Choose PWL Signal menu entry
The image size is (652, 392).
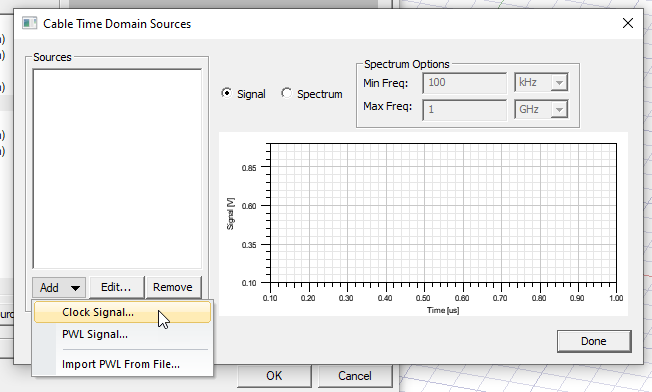pyautogui.click(x=122, y=334)
